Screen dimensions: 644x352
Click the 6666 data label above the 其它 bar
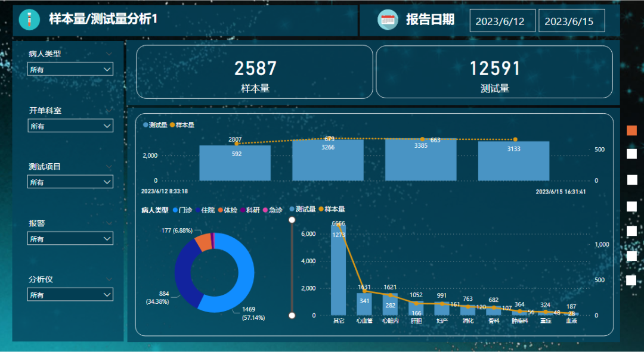[339, 223]
